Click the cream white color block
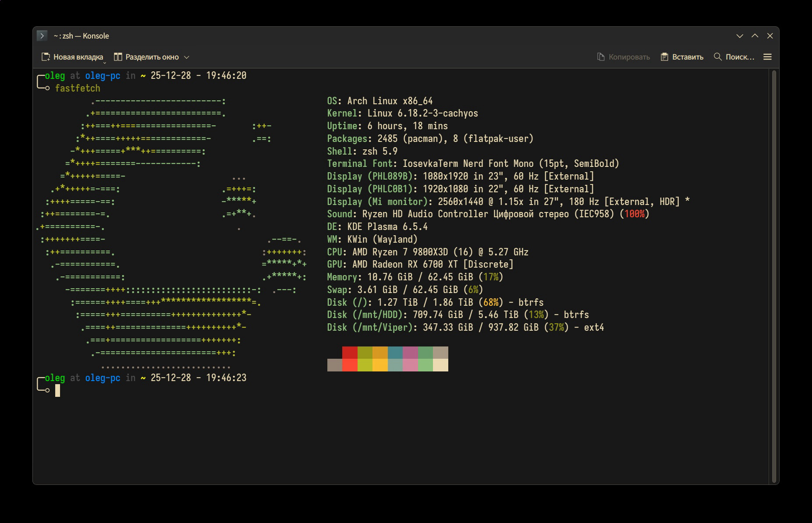The image size is (812, 523). pyautogui.click(x=440, y=365)
